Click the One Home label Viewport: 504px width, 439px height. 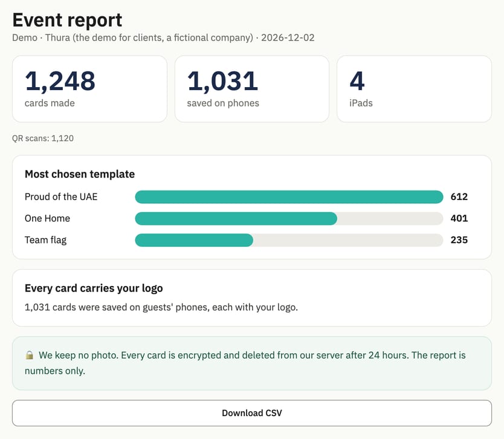point(47,218)
